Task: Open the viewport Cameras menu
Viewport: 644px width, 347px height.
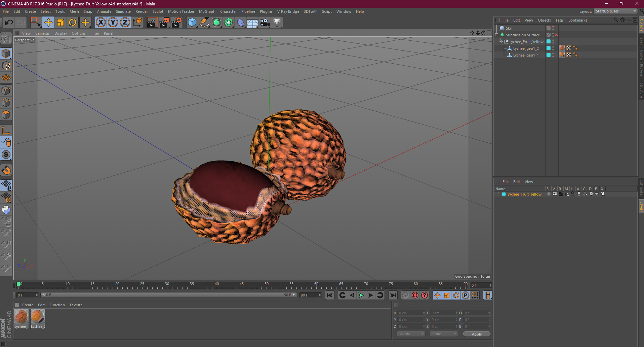Action: coord(42,33)
